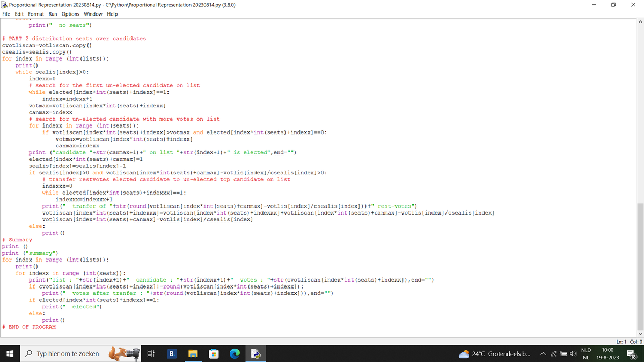This screenshot has height=362, width=644.
Task: Open the Window menu
Action: tap(93, 14)
